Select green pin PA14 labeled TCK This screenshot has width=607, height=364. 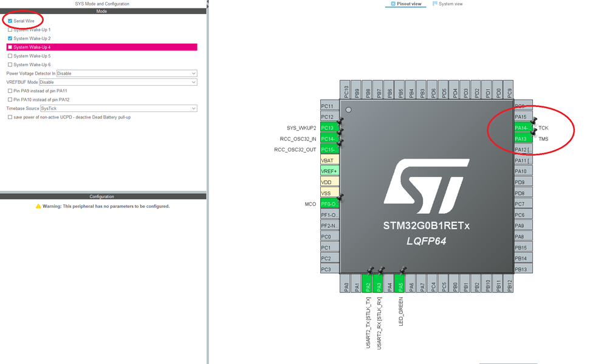(x=523, y=128)
